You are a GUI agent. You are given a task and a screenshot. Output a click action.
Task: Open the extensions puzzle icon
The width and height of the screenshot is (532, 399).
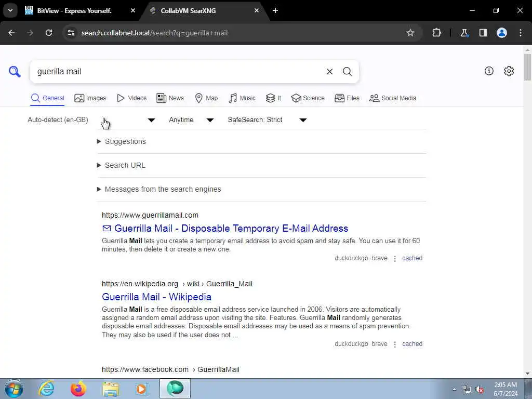[436, 33]
